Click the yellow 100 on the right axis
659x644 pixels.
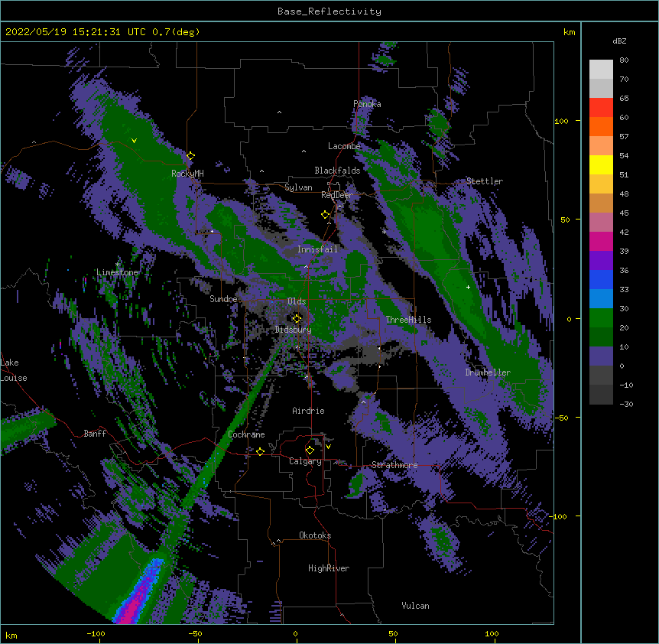tap(561, 121)
